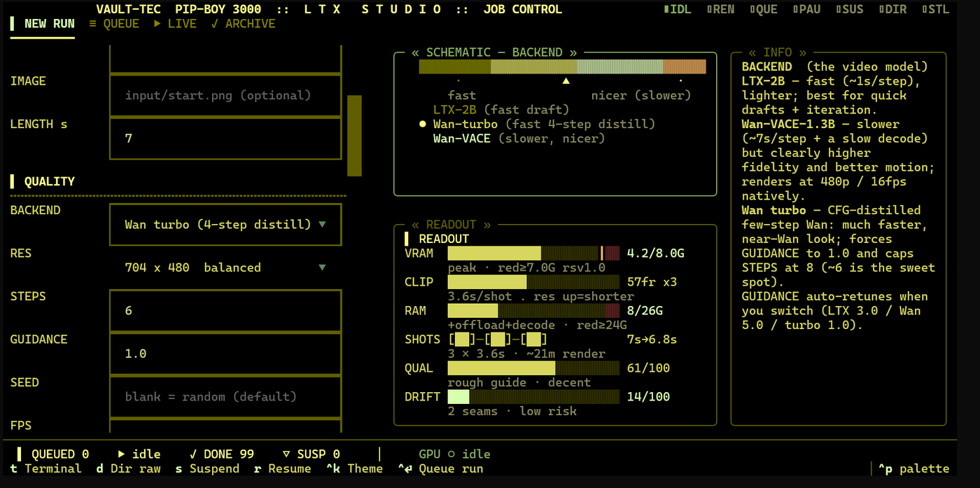Select the QUE status filter
The image size is (980, 488).
click(764, 10)
